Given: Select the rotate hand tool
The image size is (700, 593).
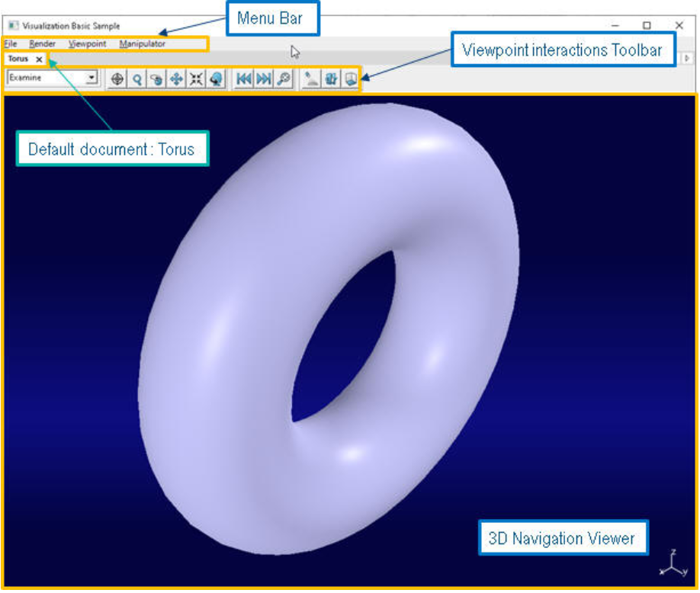Looking at the screenshot, I should [x=156, y=79].
